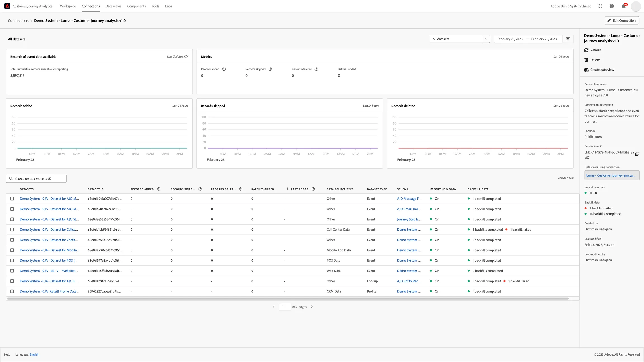This screenshot has height=362, width=644.
Task: Open the Tools menu
Action: (x=155, y=6)
